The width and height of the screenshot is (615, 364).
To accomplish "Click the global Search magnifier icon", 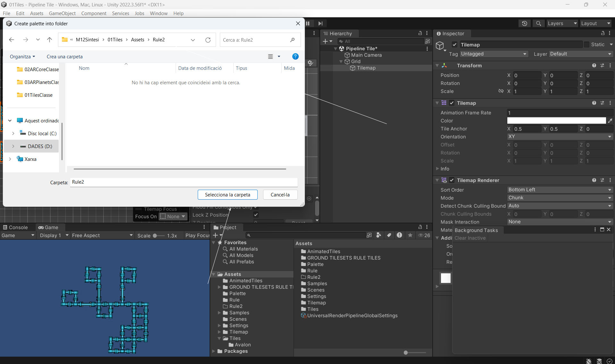I will 538,23.
